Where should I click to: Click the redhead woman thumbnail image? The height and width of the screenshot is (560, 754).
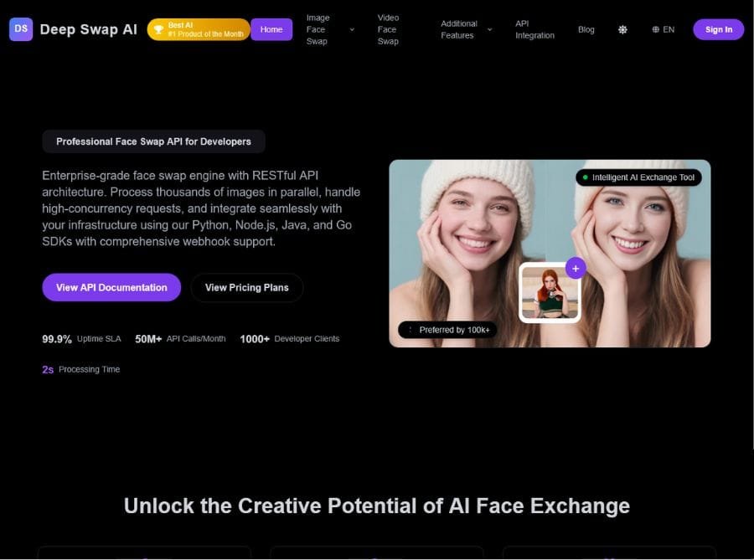click(550, 293)
